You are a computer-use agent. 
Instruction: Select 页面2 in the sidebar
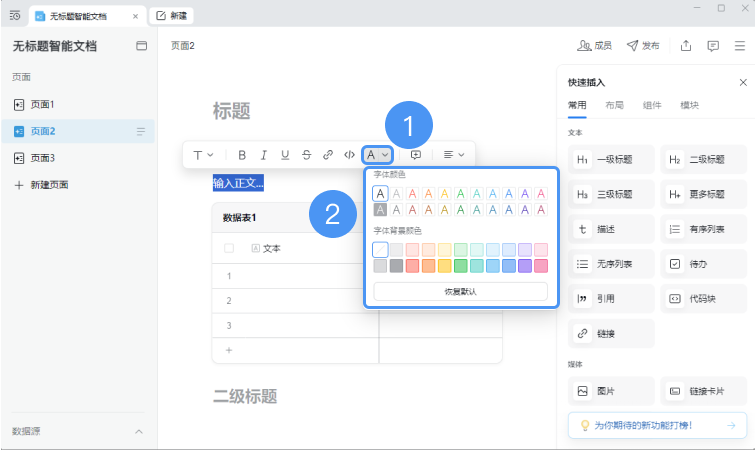78,131
